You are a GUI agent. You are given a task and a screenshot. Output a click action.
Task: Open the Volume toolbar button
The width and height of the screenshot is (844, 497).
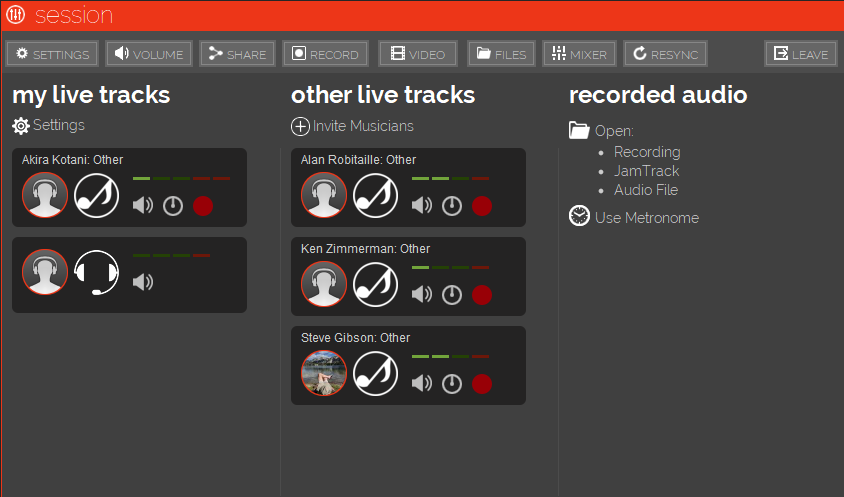[x=149, y=54]
